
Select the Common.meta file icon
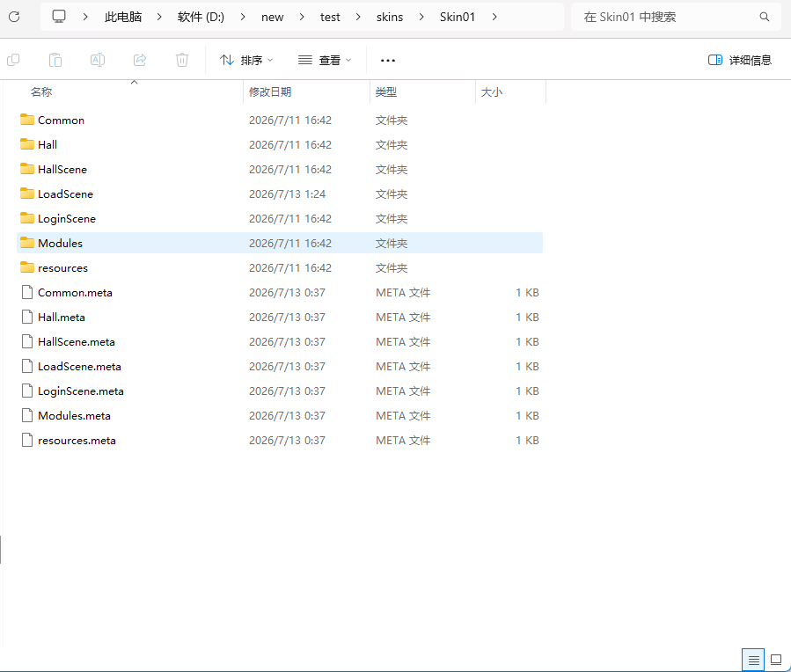click(27, 292)
